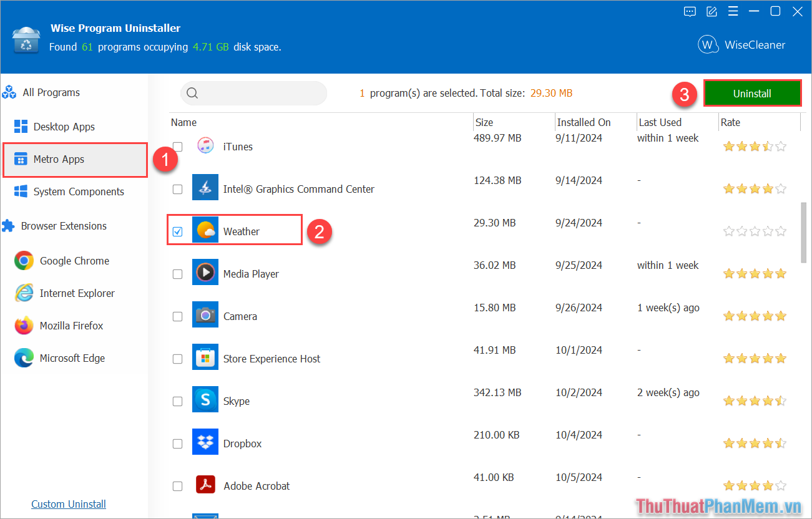Click the Mozilla Firefox sidebar icon
This screenshot has width=812, height=519.
pos(23,325)
